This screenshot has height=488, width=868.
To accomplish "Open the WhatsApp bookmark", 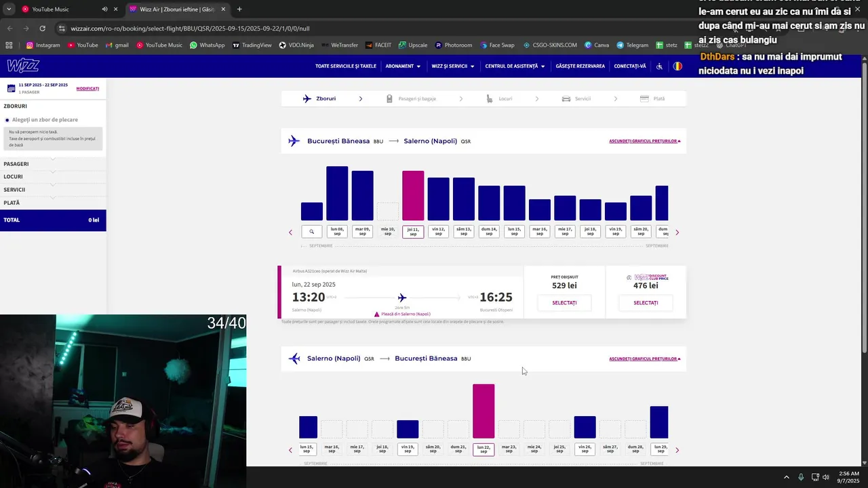I will (x=208, y=45).
